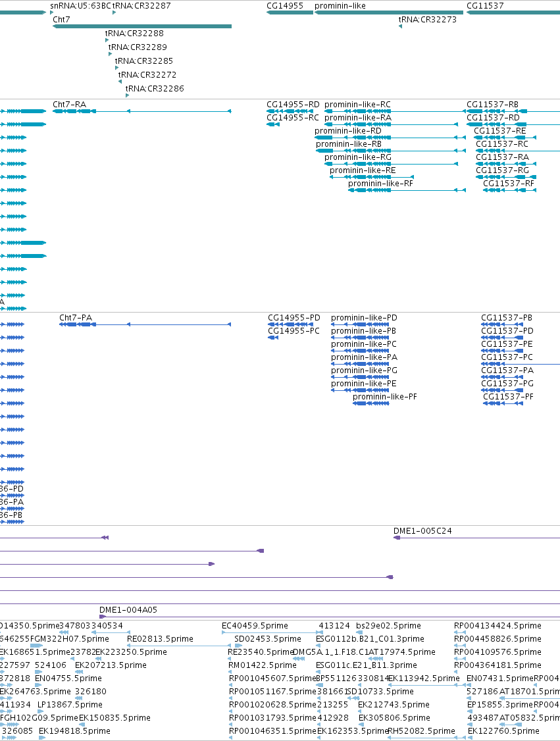
Task: Select the prominin-like gene label
Action: [340, 6]
